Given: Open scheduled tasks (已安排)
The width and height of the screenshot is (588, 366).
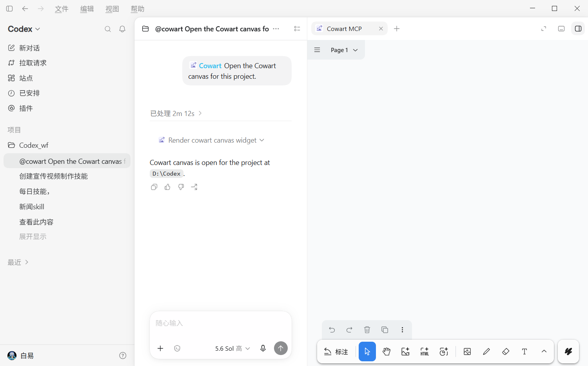Looking at the screenshot, I should point(67,93).
